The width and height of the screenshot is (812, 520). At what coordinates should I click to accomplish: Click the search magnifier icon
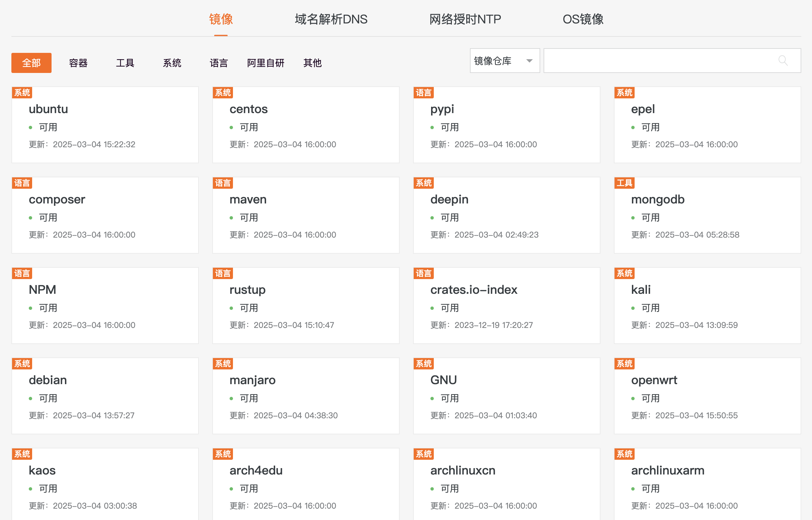tap(783, 61)
